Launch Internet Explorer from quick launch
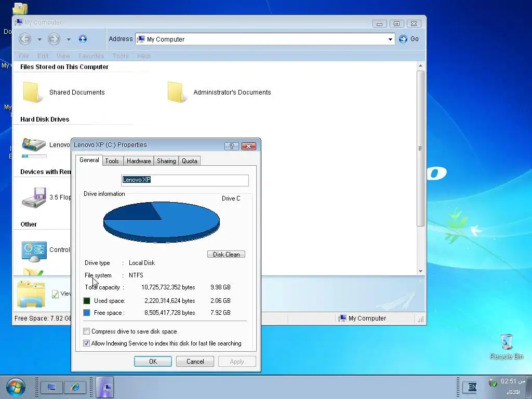Viewport: 532px width, 399px height. 75,387
